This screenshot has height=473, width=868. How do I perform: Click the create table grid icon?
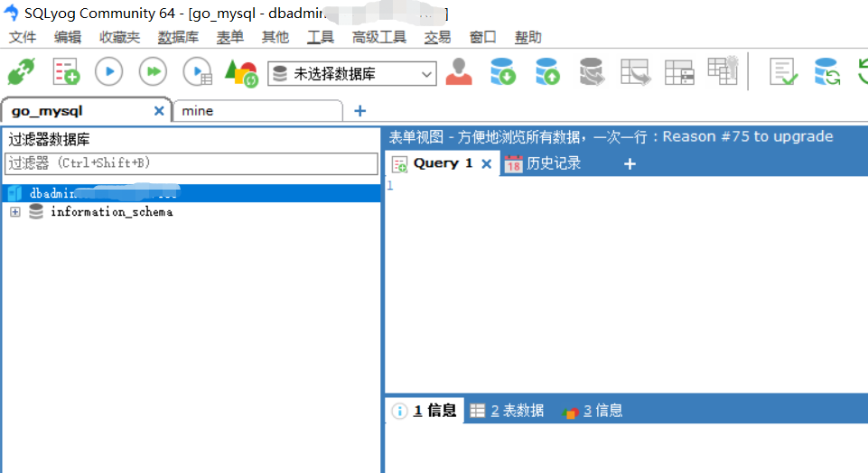coord(680,72)
